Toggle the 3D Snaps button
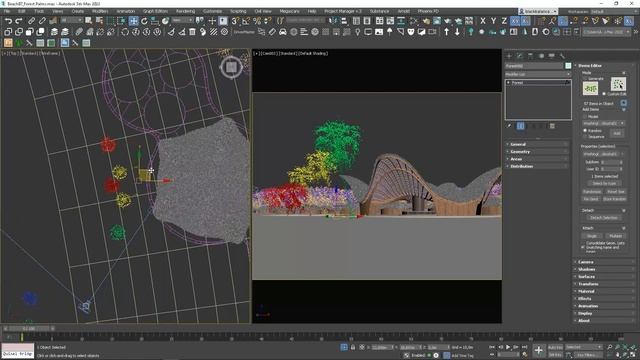 point(236,20)
